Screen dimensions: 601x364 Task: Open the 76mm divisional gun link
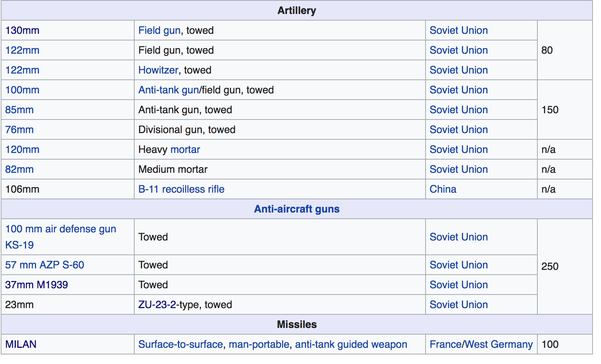click(19, 129)
